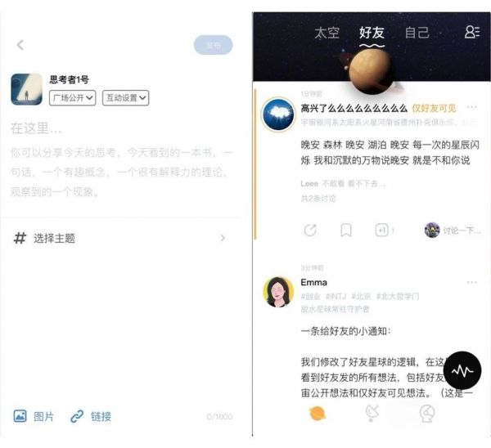The image size is (491, 448).
Task: Open the contacts list icon
Action: click(x=472, y=32)
